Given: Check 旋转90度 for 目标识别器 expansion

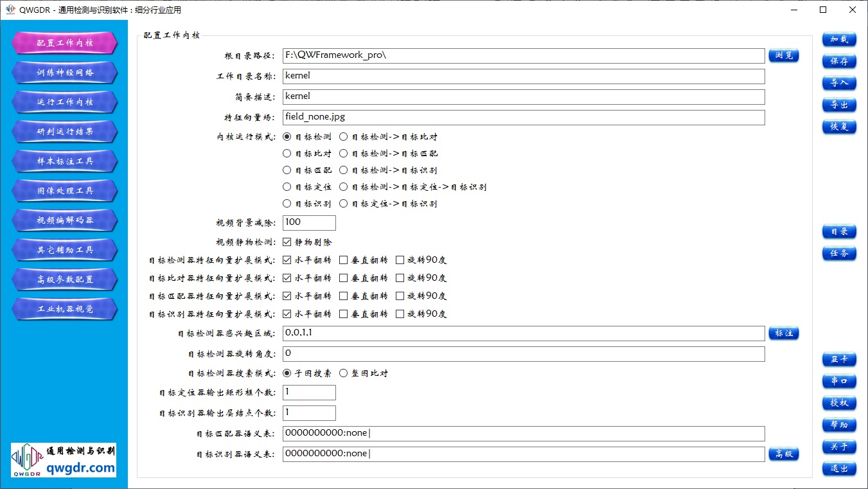Looking at the screenshot, I should 400,314.
